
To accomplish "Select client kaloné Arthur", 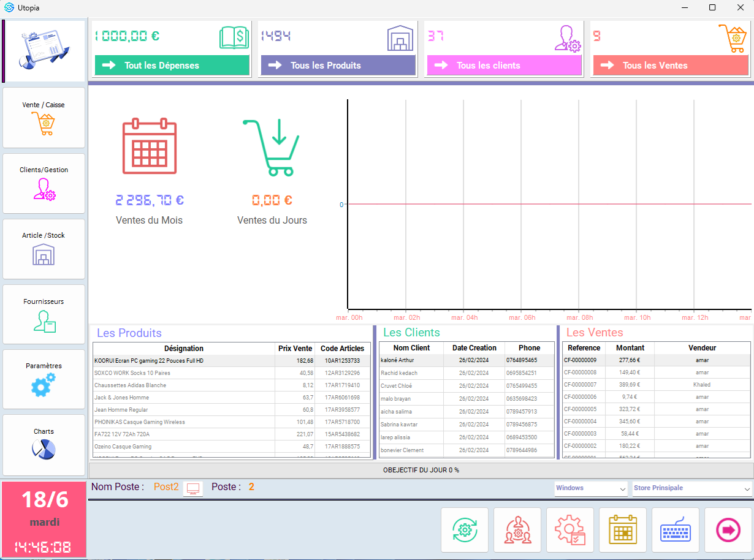I will click(466, 360).
